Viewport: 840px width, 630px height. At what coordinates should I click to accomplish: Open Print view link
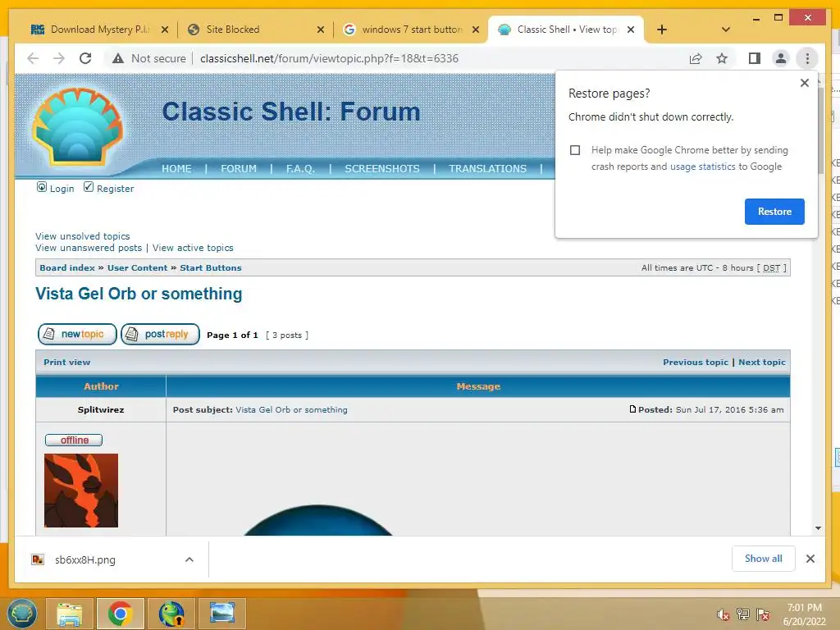click(67, 362)
